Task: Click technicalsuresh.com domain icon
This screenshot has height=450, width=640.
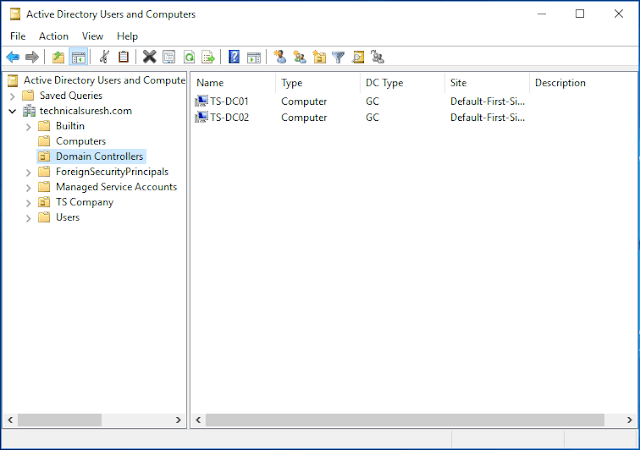Action: 29,111
